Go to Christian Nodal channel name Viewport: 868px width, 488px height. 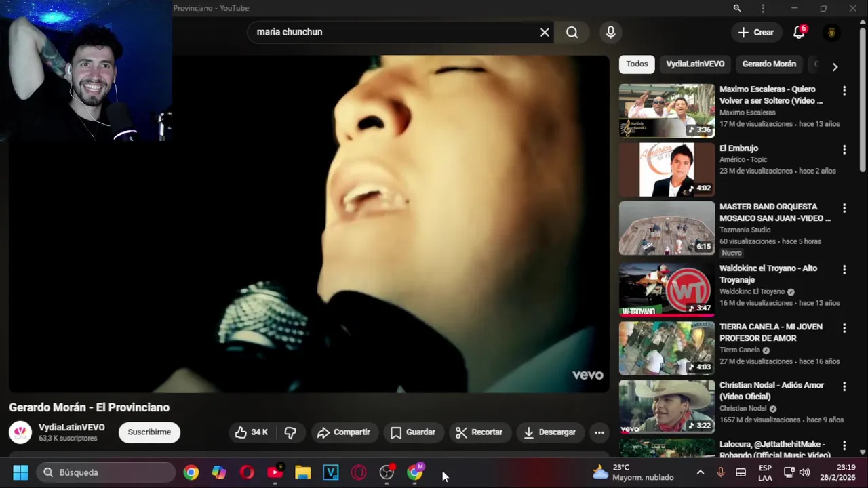pyautogui.click(x=743, y=409)
